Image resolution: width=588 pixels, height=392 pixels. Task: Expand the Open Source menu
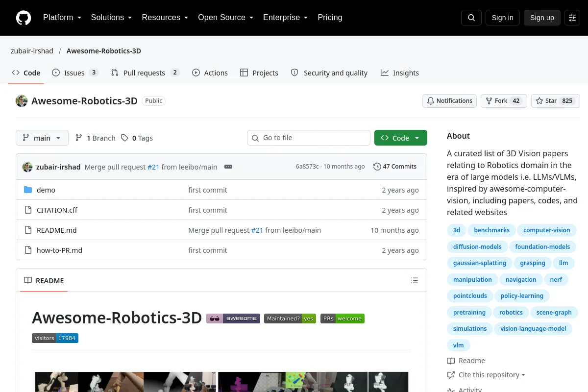pos(225,18)
